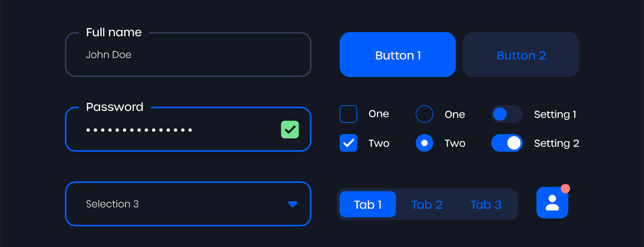Focus the Full name input field

(x=188, y=55)
